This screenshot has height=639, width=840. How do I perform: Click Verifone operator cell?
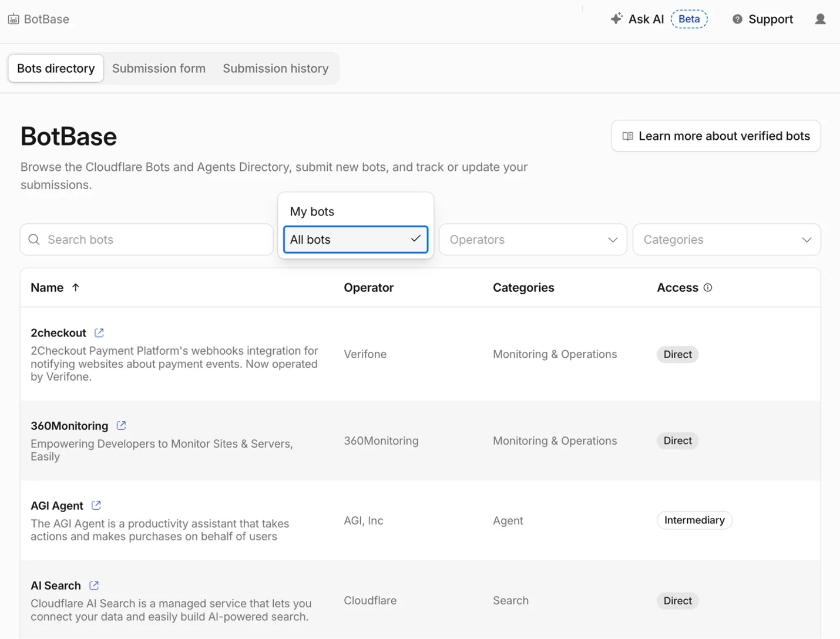(x=365, y=354)
